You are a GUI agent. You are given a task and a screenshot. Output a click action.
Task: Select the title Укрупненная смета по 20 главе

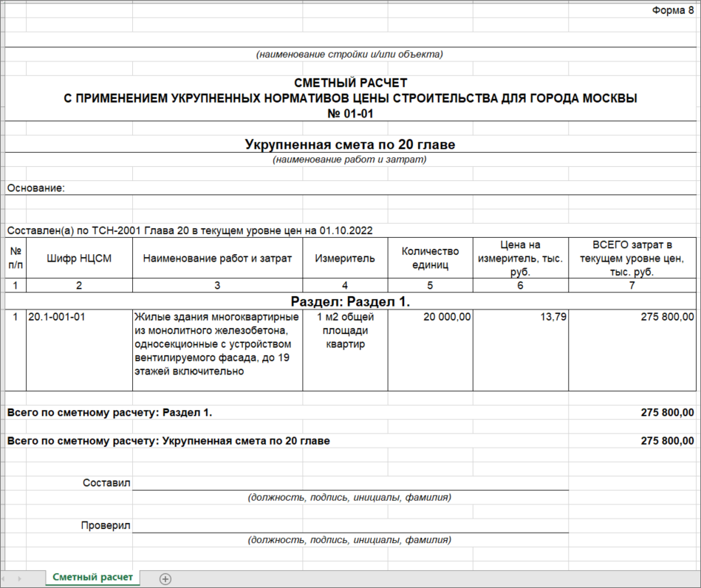coord(350,144)
